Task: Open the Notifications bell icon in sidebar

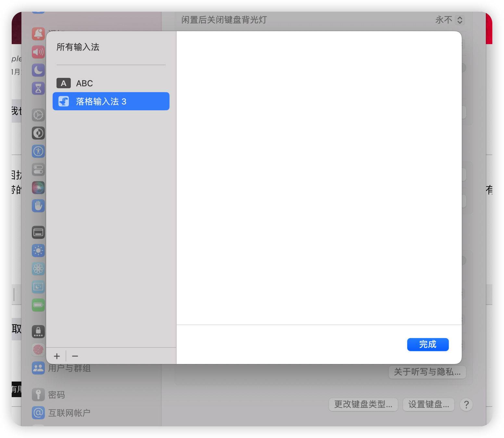Action: 38,34
